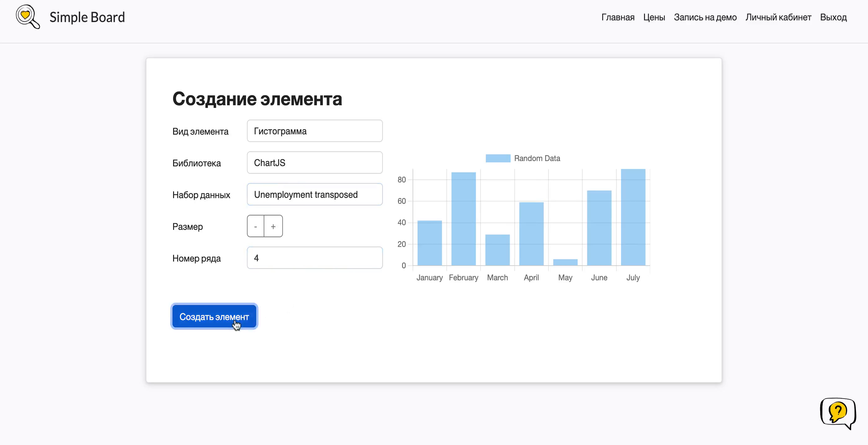This screenshot has height=445, width=868.
Task: Click the Вид элемента label
Action: click(x=200, y=132)
